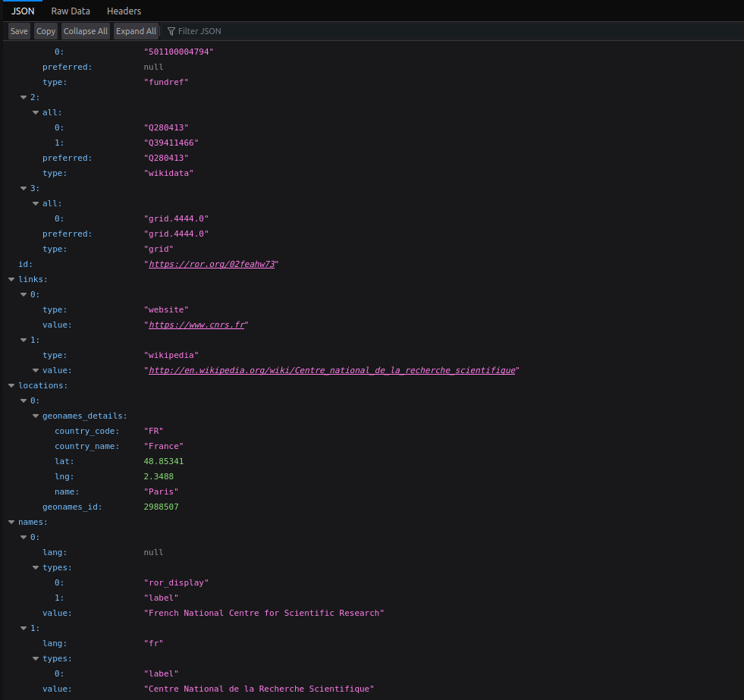Select the lang "fr" value
The width and height of the screenshot is (744, 700).
pos(153,644)
